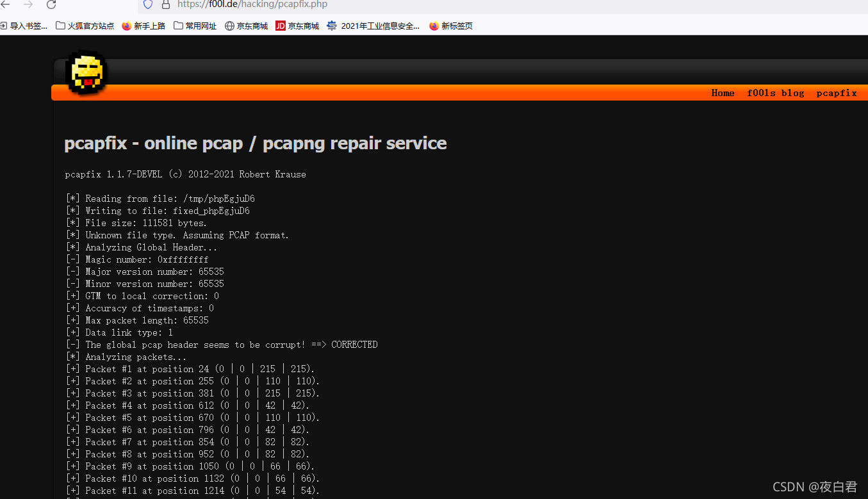This screenshot has height=499, width=868.
Task: Click the pcapfix online repair service heading
Action: pyautogui.click(x=256, y=143)
